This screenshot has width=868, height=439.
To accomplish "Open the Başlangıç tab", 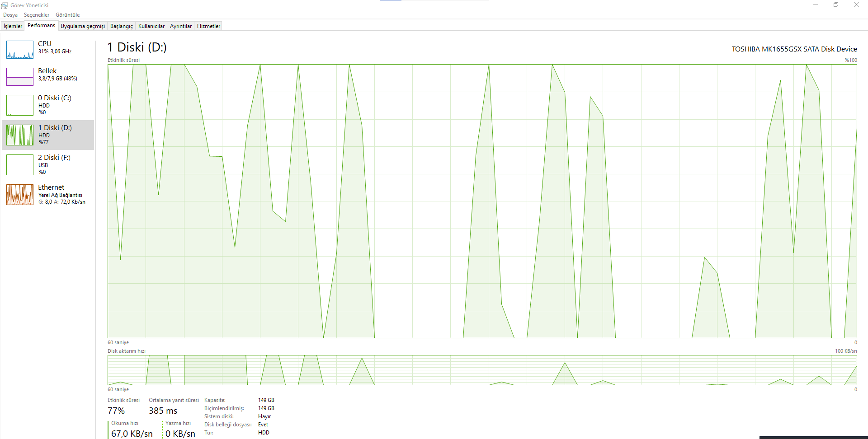I will (122, 26).
